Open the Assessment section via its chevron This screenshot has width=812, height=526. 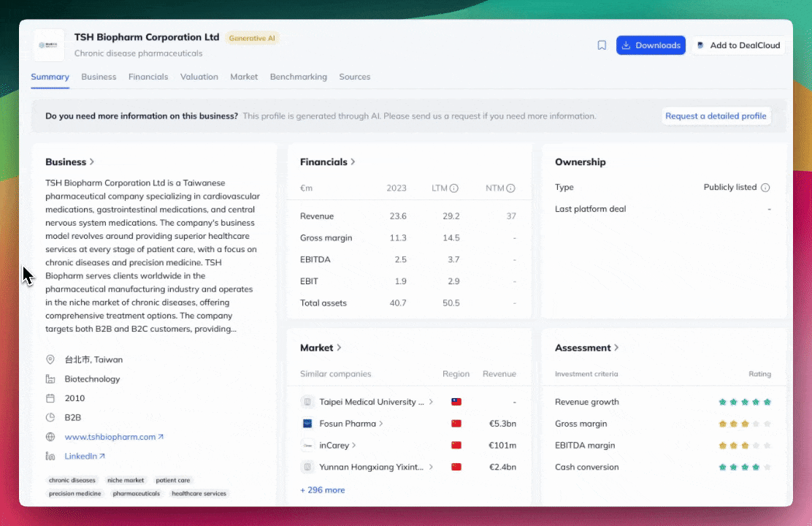point(617,348)
